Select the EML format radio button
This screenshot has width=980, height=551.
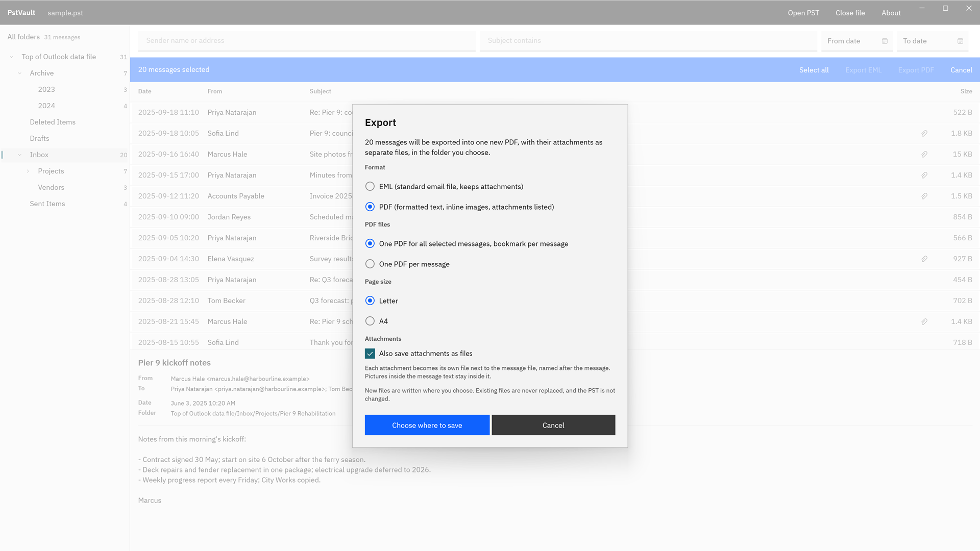tap(370, 187)
